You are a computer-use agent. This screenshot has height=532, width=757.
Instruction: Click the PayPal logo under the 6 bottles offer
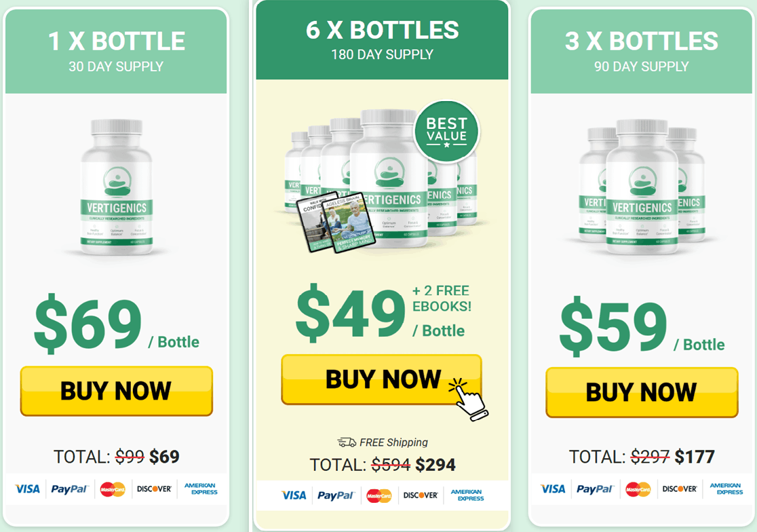(x=336, y=495)
